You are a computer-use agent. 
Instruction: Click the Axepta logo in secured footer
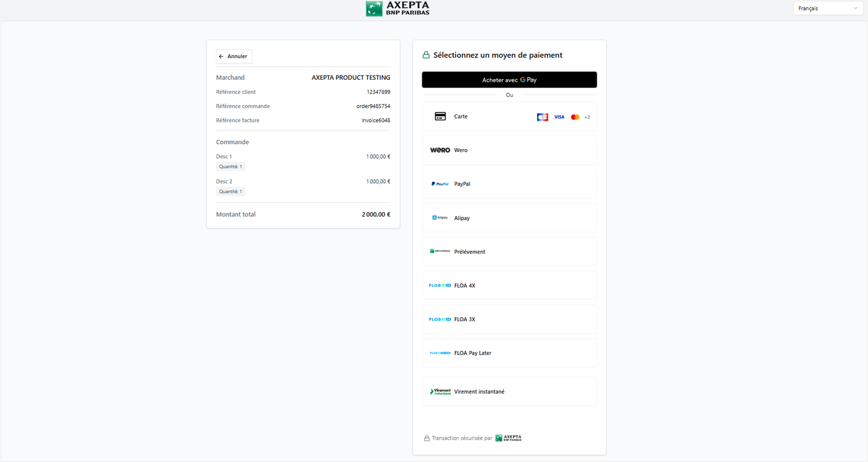tap(508, 438)
